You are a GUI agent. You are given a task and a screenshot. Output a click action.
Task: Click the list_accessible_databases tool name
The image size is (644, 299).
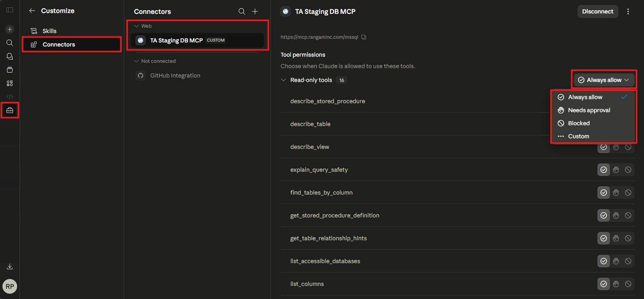(x=325, y=261)
